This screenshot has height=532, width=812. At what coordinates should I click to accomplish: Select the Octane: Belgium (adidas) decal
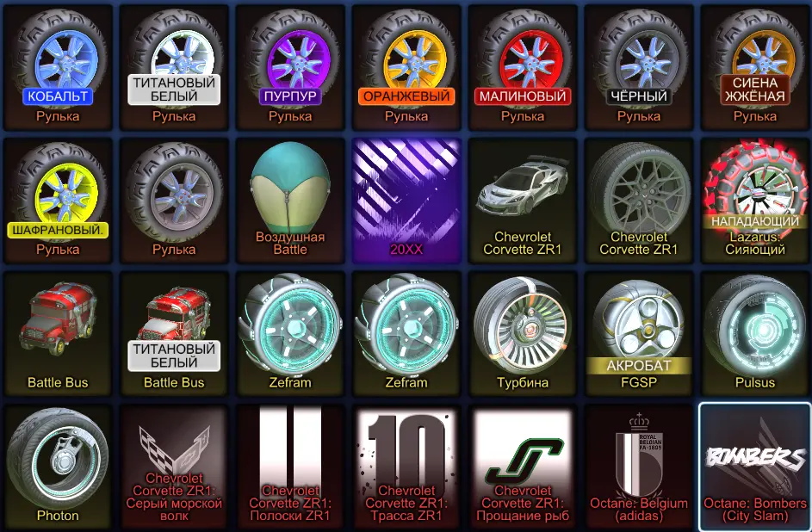(x=639, y=467)
